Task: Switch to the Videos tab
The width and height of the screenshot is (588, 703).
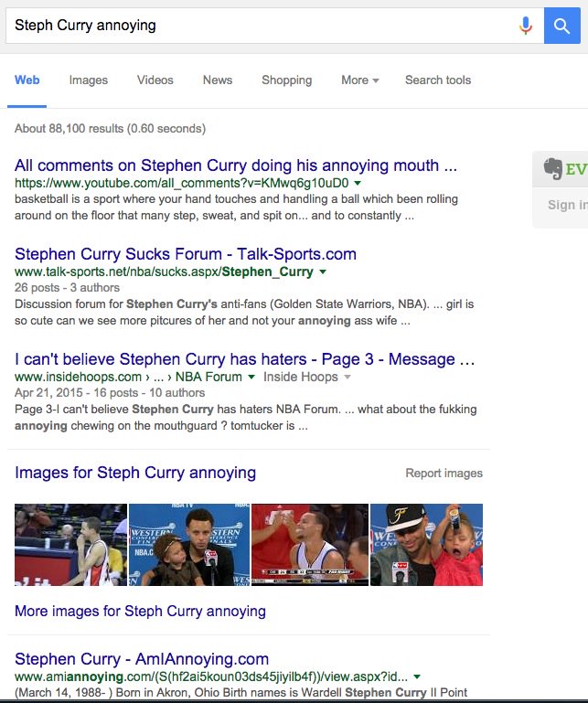Action: (x=155, y=80)
